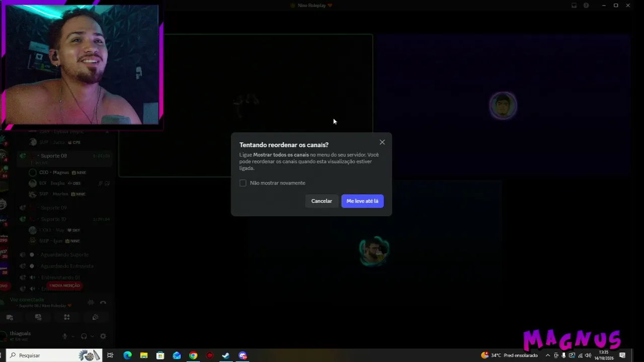The image size is (644, 362).
Task: Open Microsoft Store from the taskbar
Action: (160, 355)
